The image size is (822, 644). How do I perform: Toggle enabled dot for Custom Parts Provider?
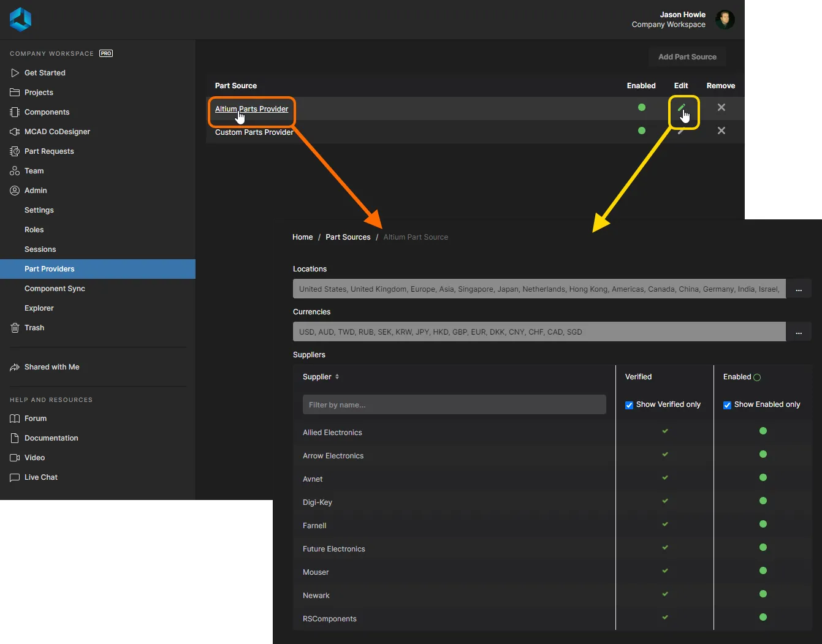pos(642,131)
